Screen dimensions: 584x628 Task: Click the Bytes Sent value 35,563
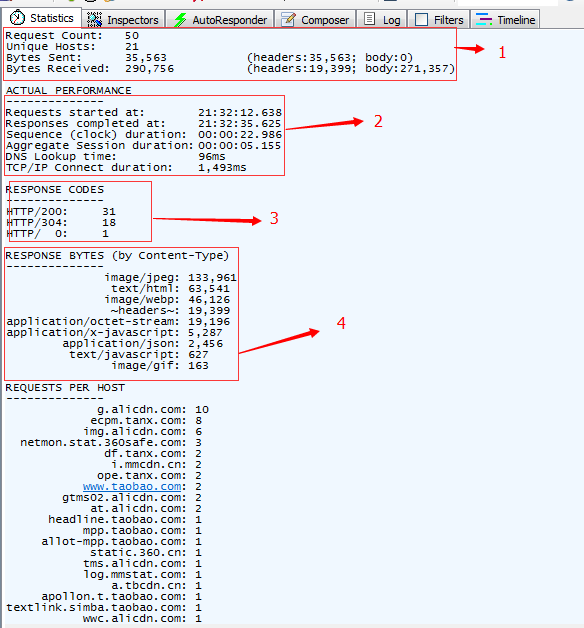click(146, 58)
